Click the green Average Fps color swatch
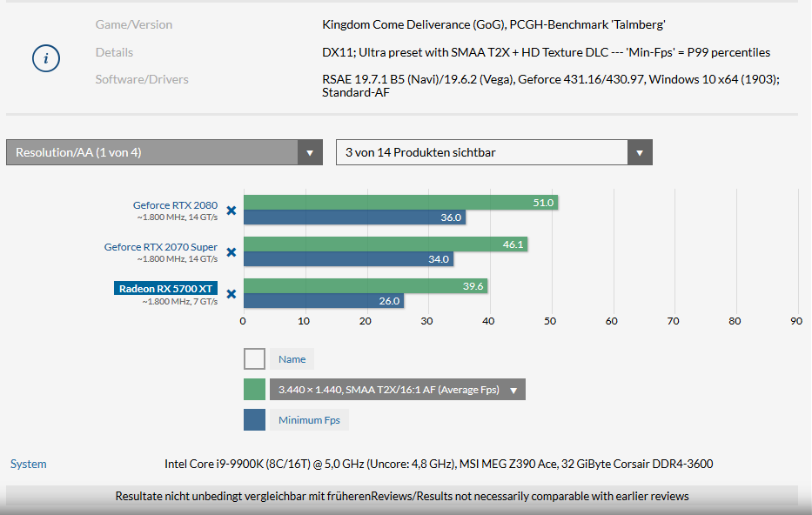Image resolution: width=812 pixels, height=515 pixels. point(254,389)
